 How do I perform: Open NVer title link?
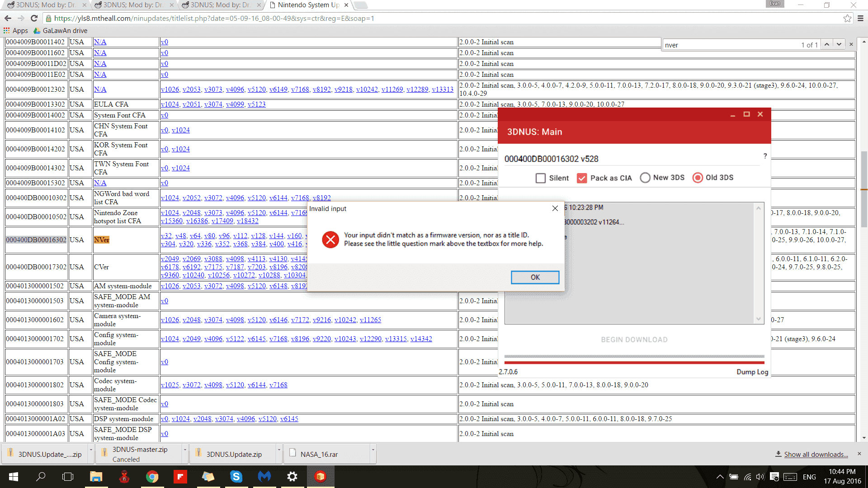click(101, 239)
